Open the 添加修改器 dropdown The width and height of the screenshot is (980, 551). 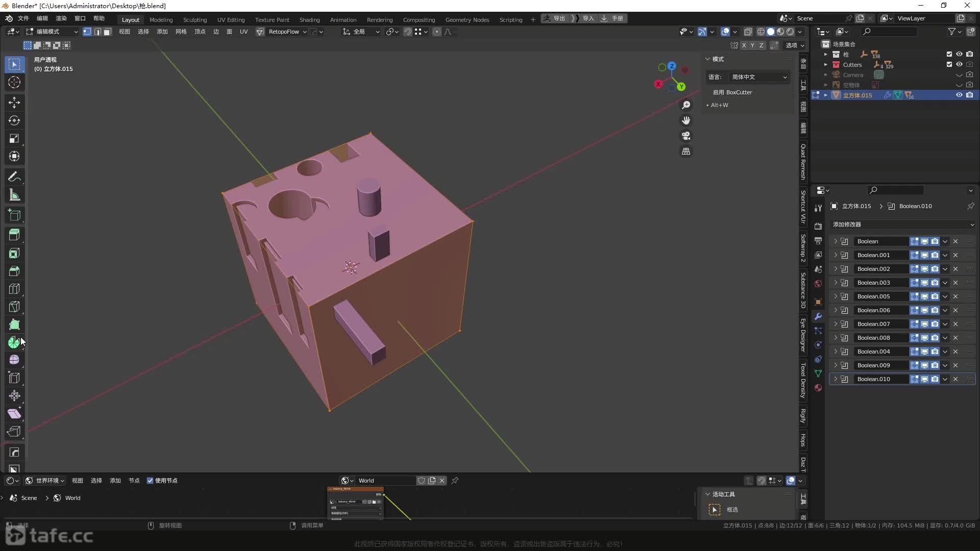pyautogui.click(x=902, y=224)
